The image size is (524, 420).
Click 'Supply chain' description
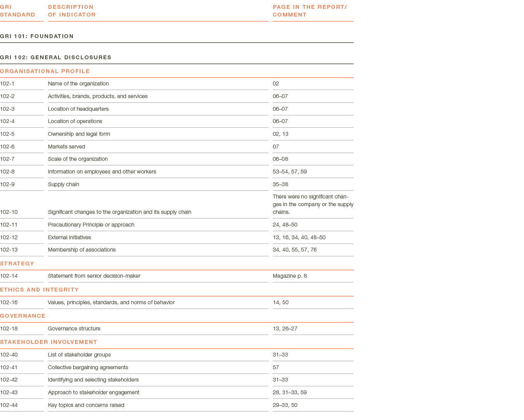tap(64, 184)
